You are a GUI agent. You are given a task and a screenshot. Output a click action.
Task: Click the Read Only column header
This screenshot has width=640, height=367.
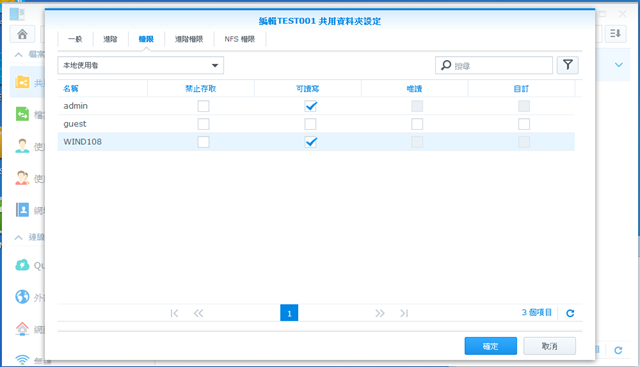click(x=415, y=89)
